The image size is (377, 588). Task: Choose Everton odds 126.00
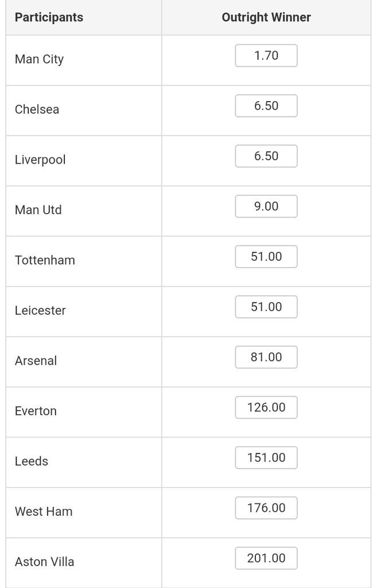(266, 407)
